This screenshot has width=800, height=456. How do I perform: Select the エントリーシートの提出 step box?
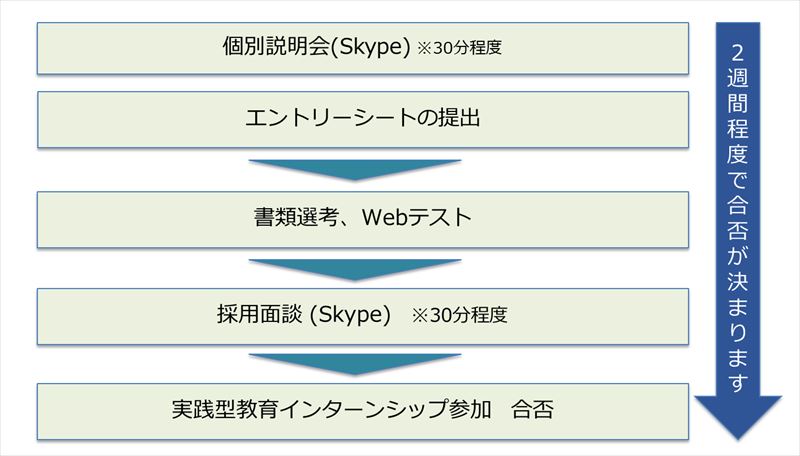363,120
